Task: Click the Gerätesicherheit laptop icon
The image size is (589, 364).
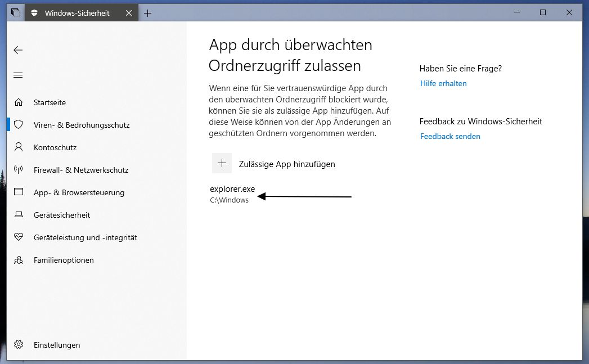Action: (19, 214)
